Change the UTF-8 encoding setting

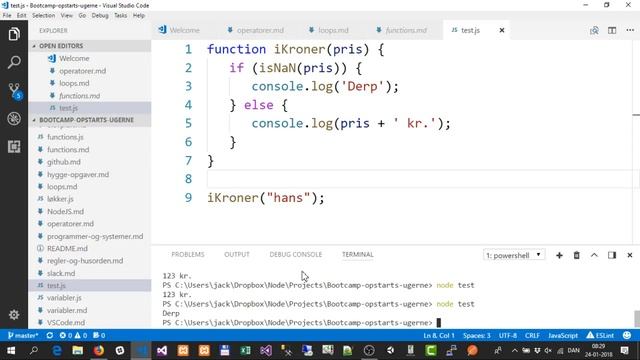pyautogui.click(x=508, y=336)
